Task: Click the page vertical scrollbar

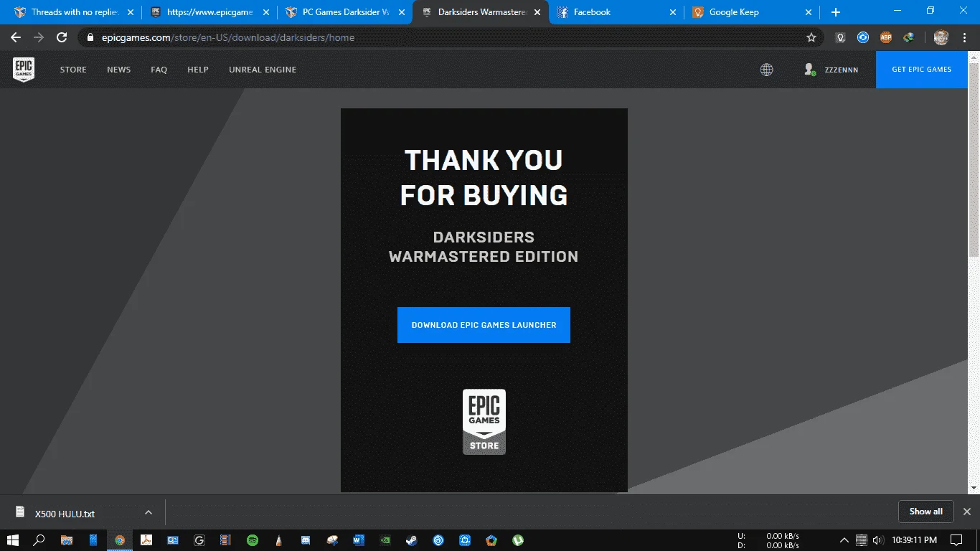Action: (974, 159)
